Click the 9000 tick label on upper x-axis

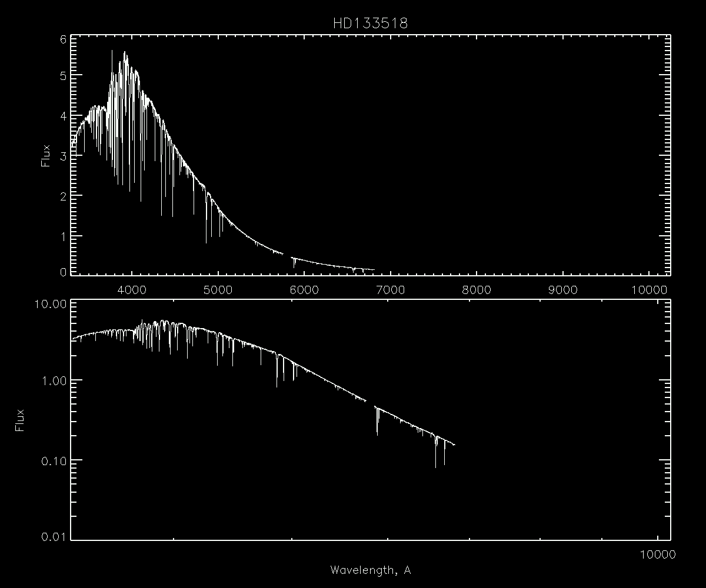[x=563, y=289]
